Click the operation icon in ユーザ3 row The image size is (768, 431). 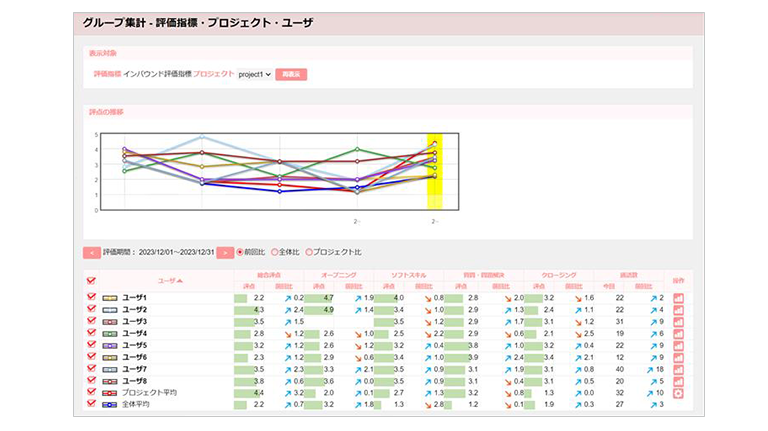coord(679,322)
